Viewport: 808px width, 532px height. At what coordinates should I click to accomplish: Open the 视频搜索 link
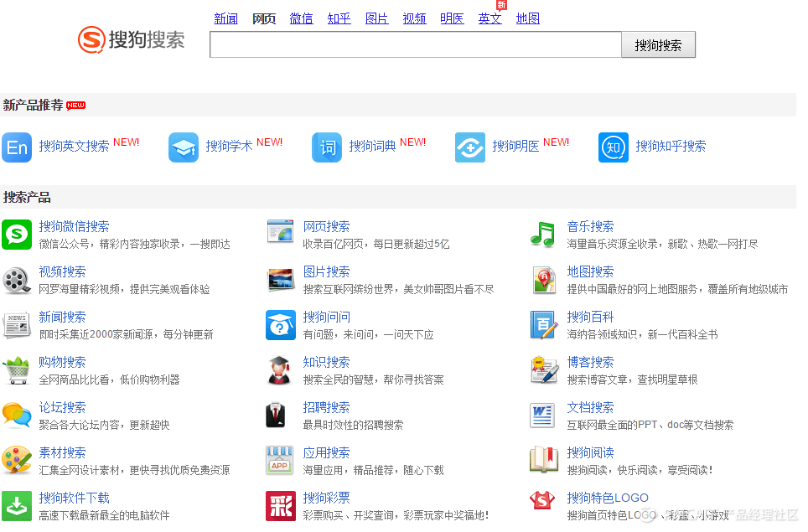(62, 272)
